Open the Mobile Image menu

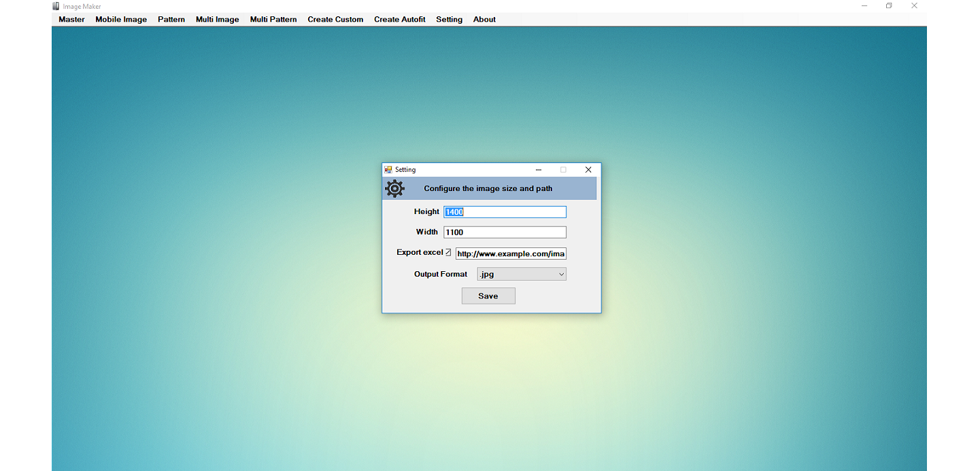(121, 20)
